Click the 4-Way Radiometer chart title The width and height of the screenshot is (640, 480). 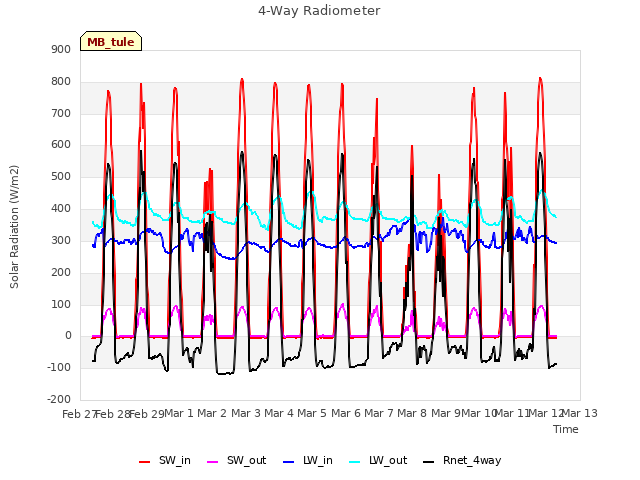click(x=319, y=11)
